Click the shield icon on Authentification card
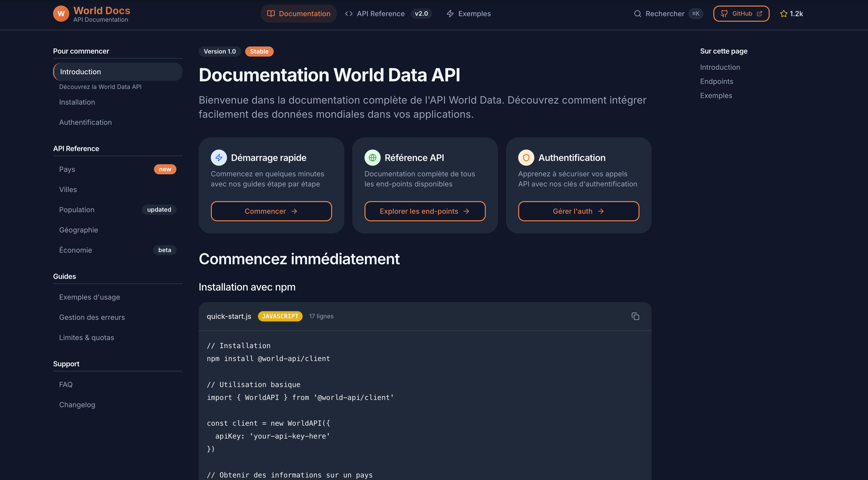The image size is (868, 480). (526, 158)
